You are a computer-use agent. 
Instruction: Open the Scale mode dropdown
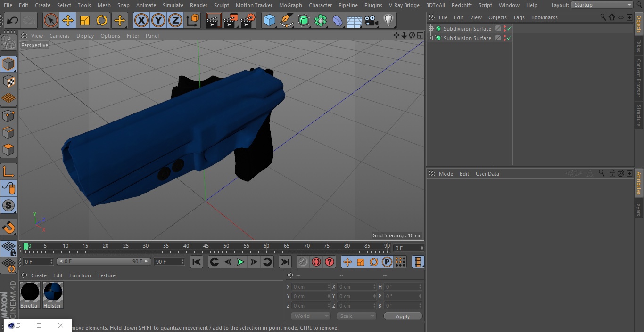(356, 316)
